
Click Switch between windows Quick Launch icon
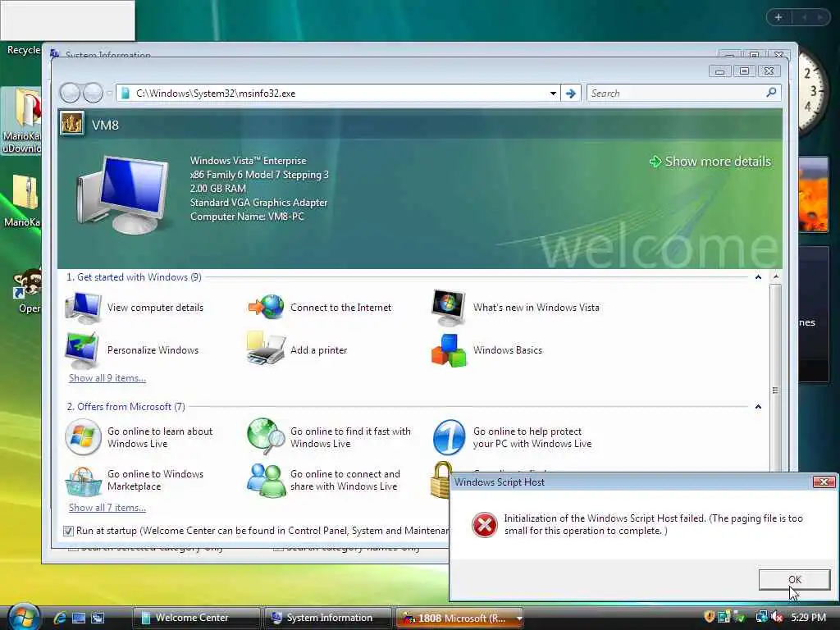[98, 618]
